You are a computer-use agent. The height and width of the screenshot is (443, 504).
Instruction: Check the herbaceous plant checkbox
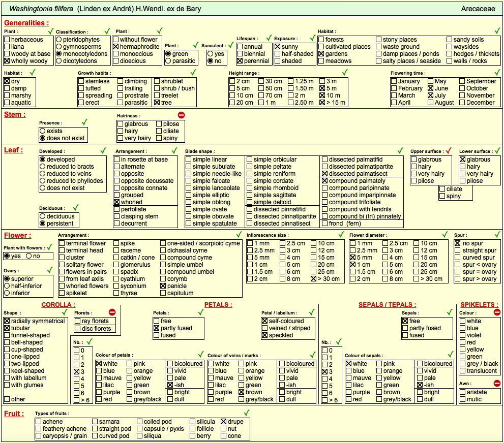[7, 40]
